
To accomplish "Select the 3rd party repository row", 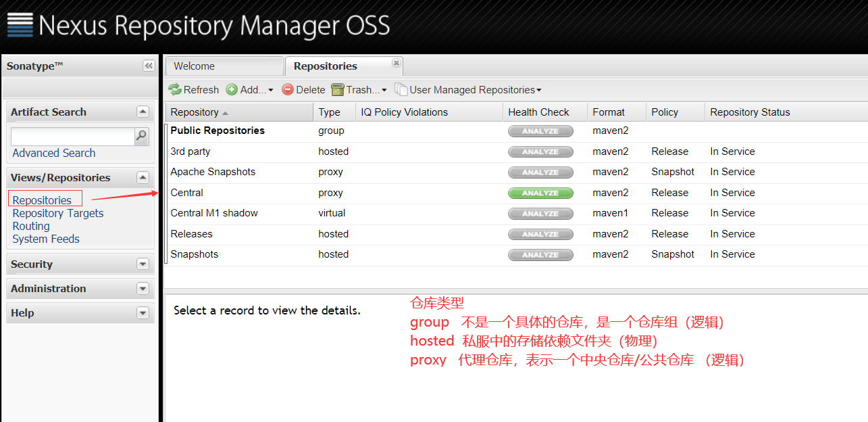I will [517, 152].
